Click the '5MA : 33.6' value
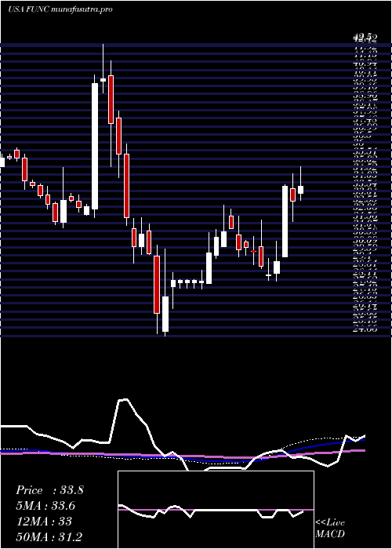392x549 pixels. (x=46, y=507)
